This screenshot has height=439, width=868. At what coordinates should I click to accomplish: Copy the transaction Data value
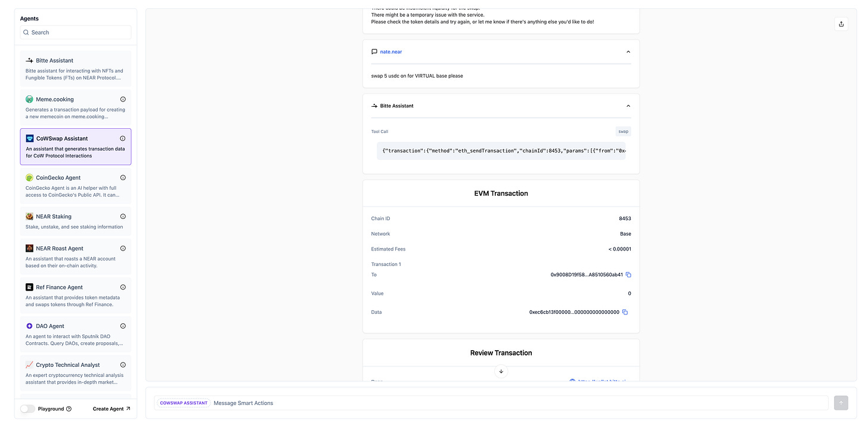(x=625, y=312)
